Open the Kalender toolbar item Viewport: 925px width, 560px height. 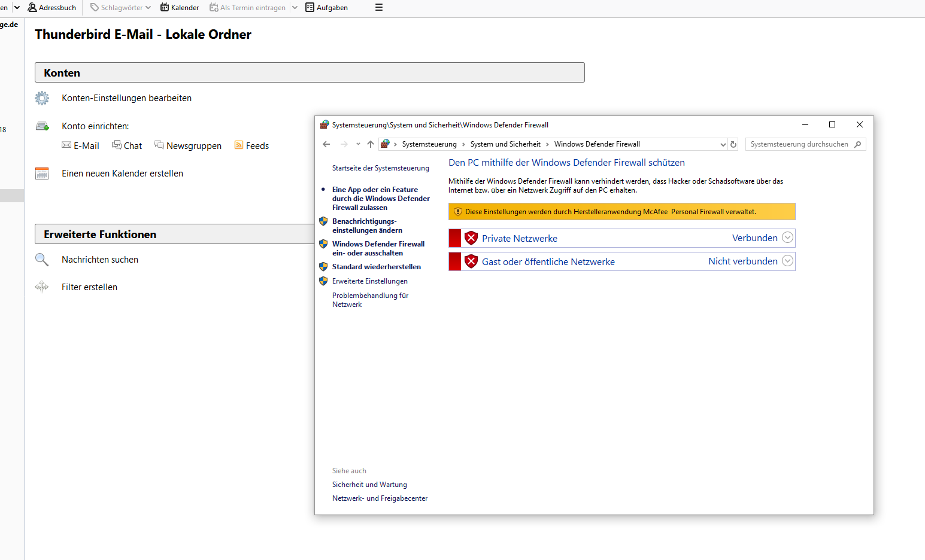point(180,8)
